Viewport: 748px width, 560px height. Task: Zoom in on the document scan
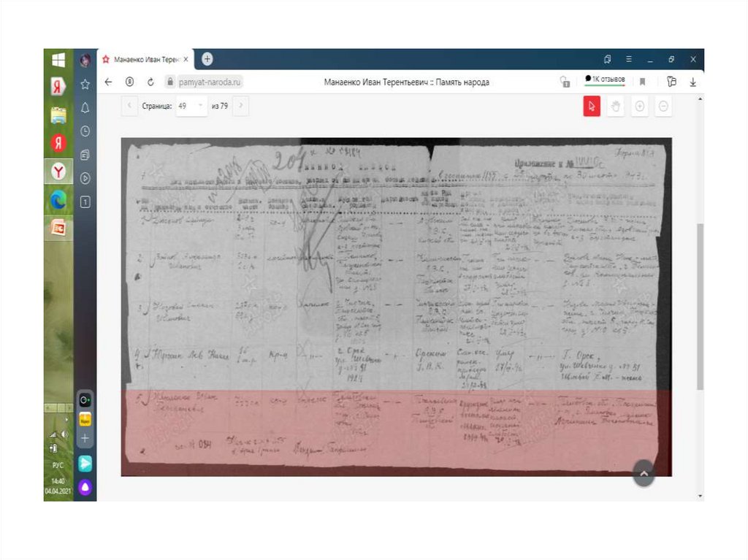640,106
